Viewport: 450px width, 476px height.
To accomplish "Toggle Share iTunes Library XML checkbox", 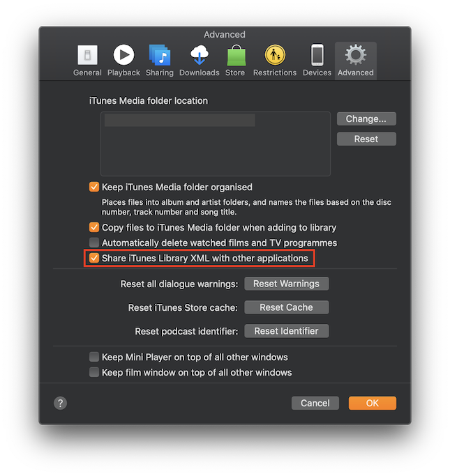I will [94, 258].
